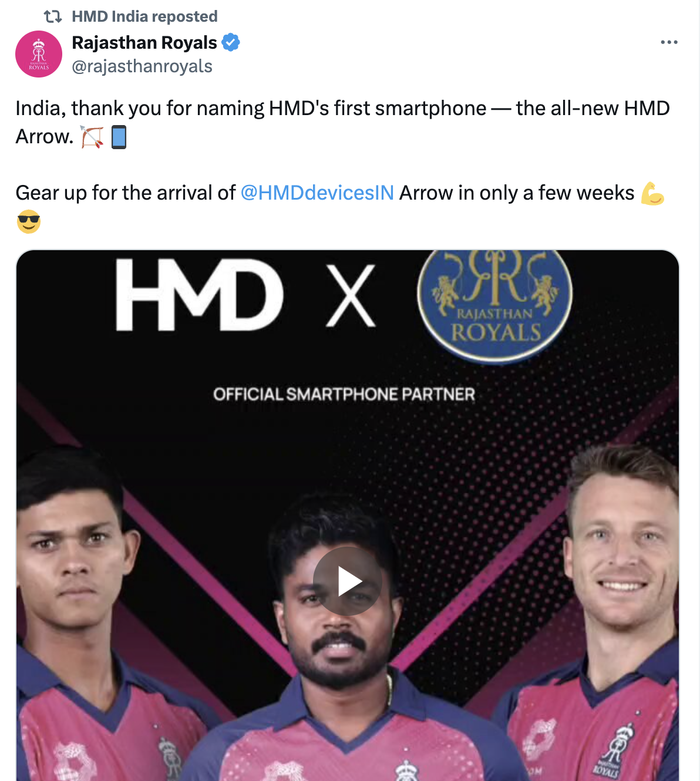The height and width of the screenshot is (781, 700).
Task: Click the sunglasses smiley emoji
Action: point(28,222)
